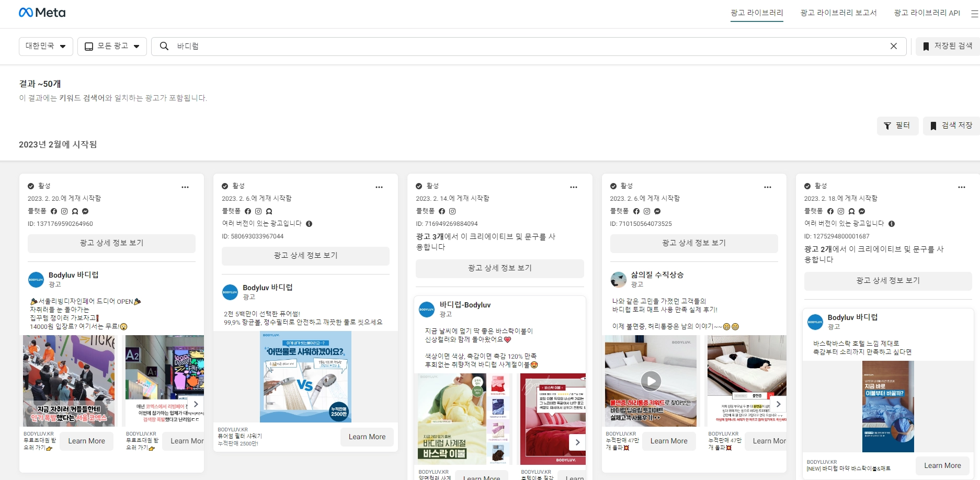Screen dimensions: 980x480
Task: Open the more options menu on ad ID ending 7044
Action: (x=379, y=187)
